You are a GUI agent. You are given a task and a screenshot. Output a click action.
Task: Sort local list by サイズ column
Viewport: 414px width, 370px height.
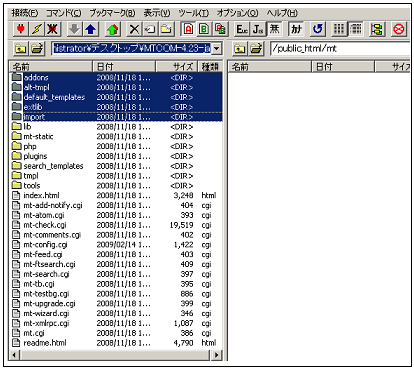(177, 67)
